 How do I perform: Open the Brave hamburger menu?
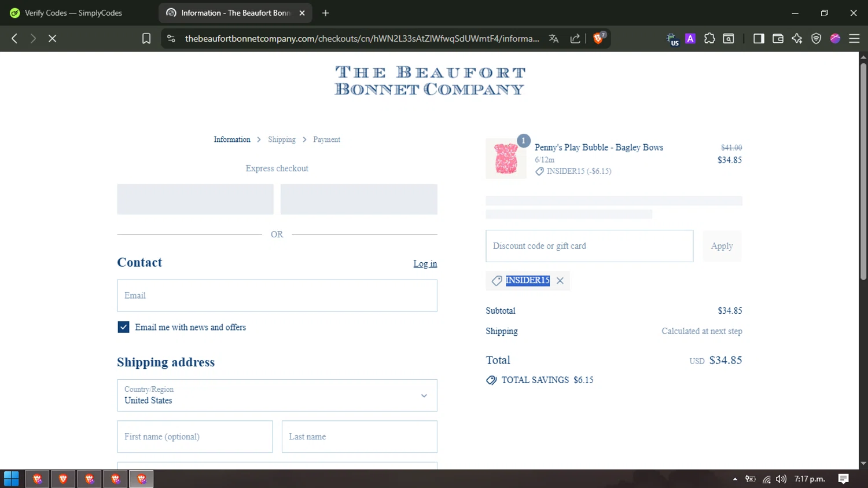(854, 38)
